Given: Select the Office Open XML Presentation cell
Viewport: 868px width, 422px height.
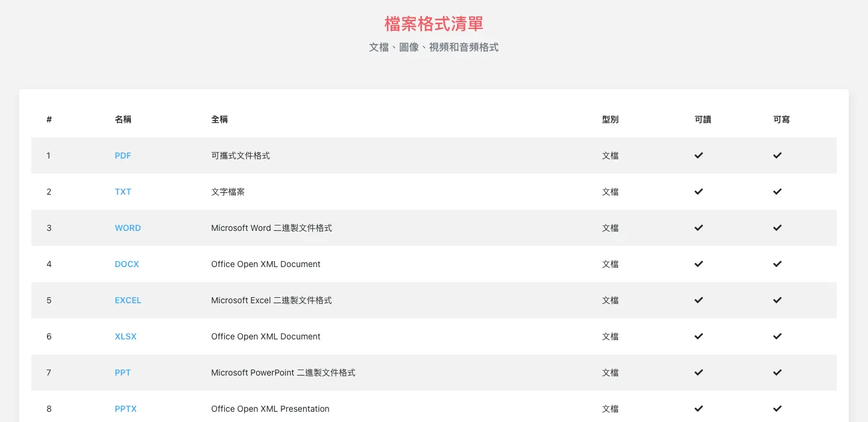Looking at the screenshot, I should 270,409.
